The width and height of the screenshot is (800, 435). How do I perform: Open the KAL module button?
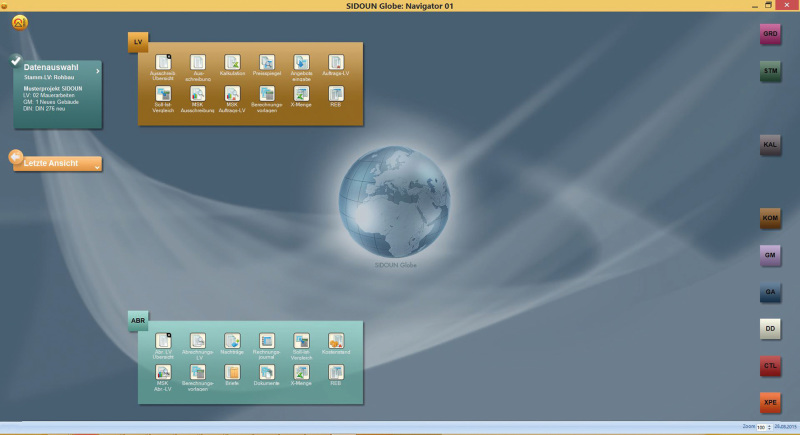(770, 145)
